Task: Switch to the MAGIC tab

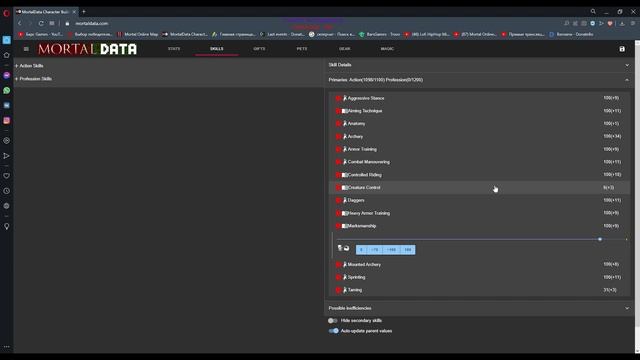Action: click(x=387, y=49)
